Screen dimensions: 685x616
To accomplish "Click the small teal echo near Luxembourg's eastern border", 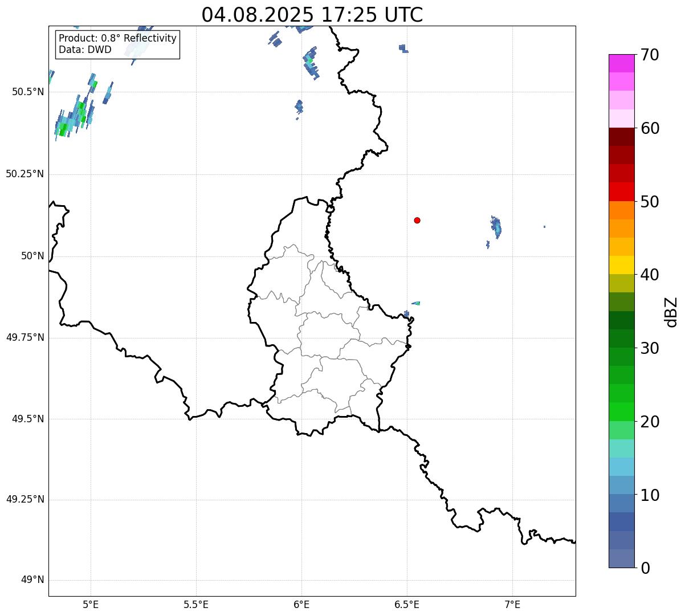I will [417, 303].
